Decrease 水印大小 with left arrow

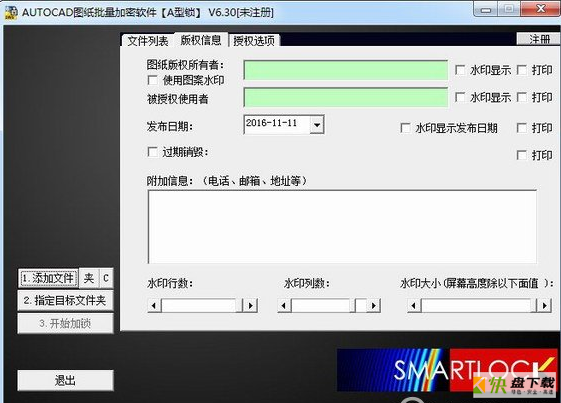(x=414, y=306)
